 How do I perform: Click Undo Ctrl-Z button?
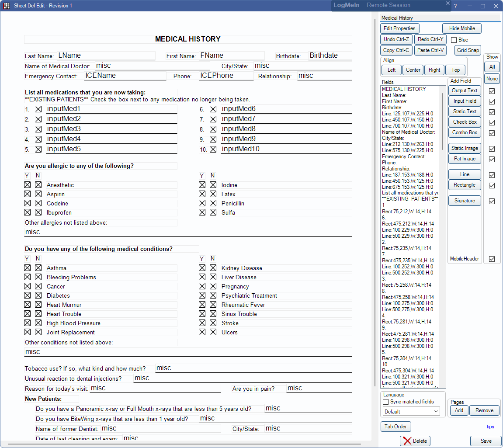[x=396, y=39]
